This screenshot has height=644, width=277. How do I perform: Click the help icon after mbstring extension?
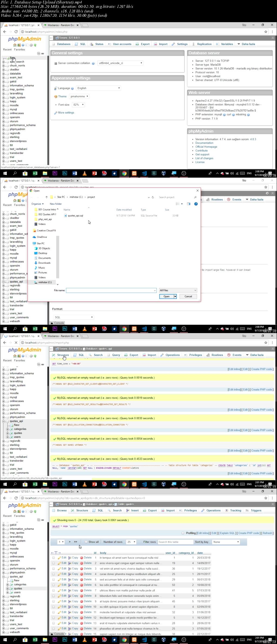tap(248, 115)
